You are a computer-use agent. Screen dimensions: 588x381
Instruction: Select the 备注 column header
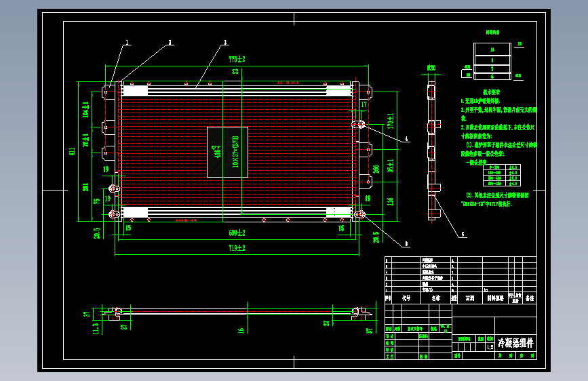click(530, 298)
